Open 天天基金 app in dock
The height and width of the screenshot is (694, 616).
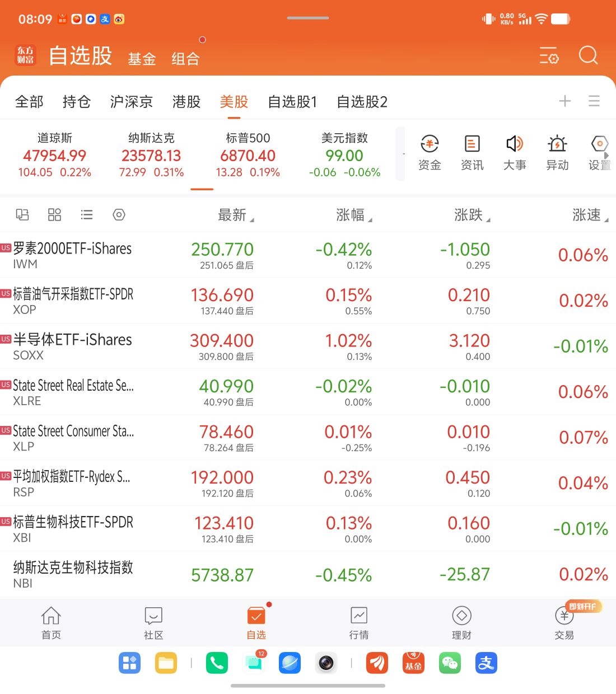tap(413, 663)
